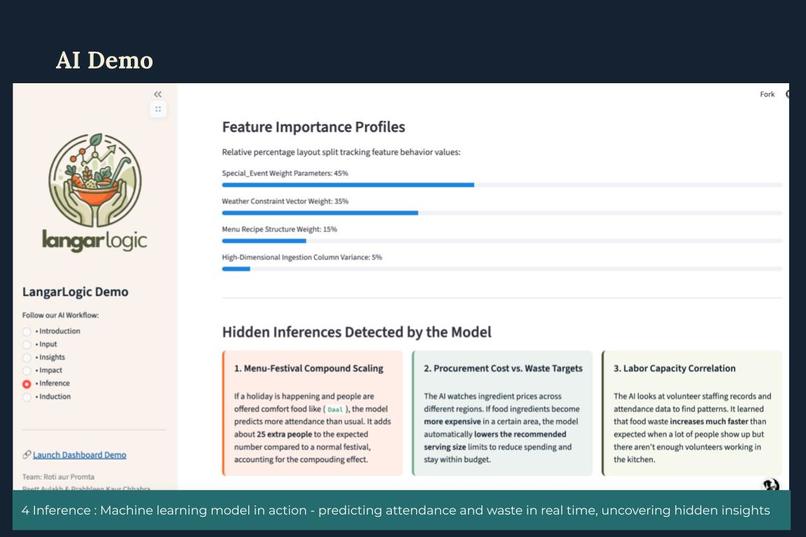Click the Menu Recipe Structure Weight bar

click(502, 240)
